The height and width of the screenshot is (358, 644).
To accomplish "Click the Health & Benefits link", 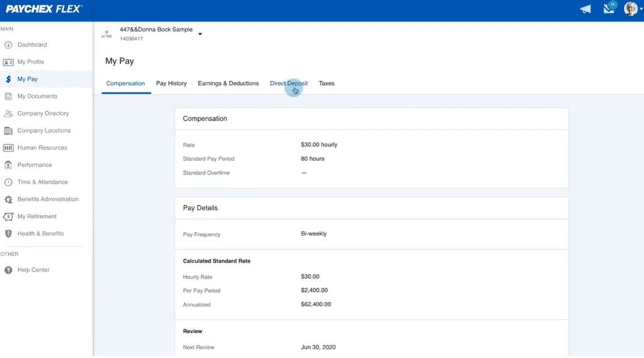I will [40, 233].
